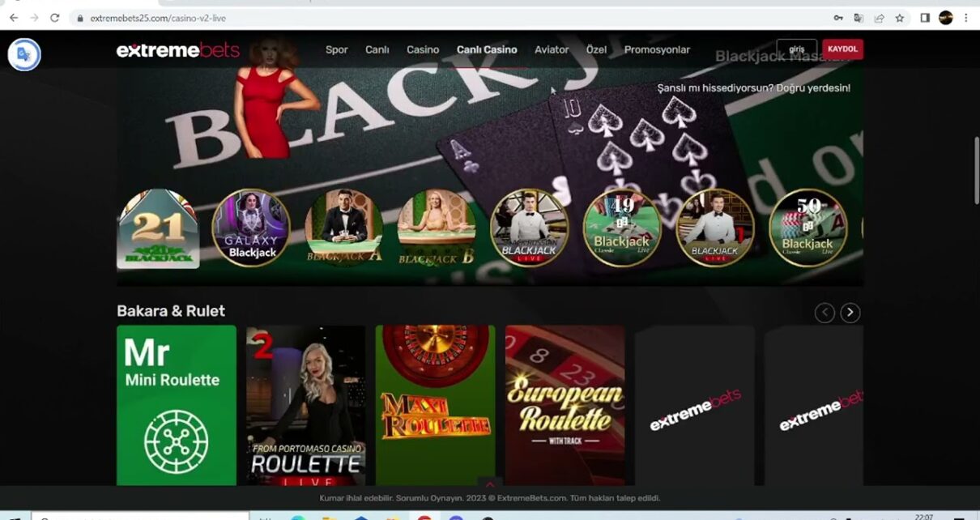Open the Canlı menu item
Image resolution: width=980 pixels, height=520 pixels.
pos(377,49)
